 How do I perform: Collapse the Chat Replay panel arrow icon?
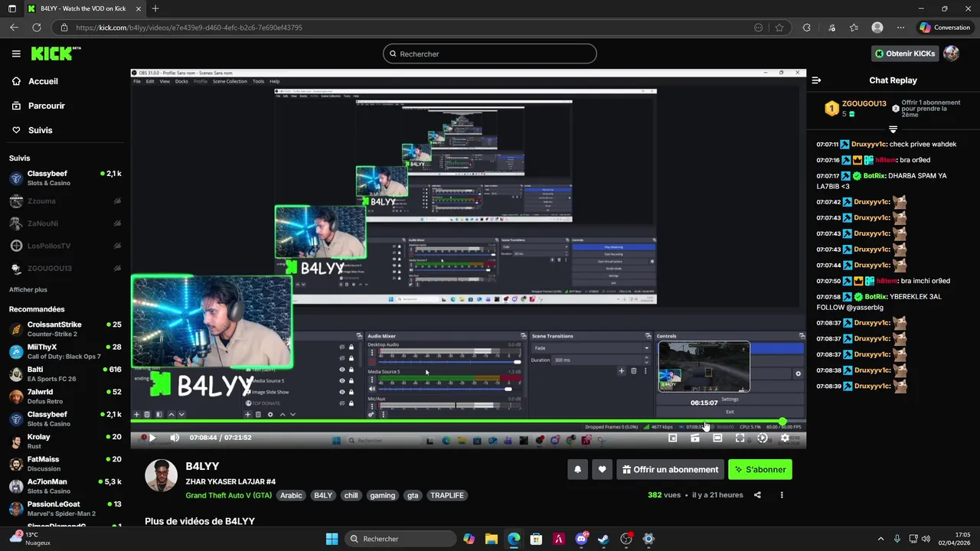tap(816, 80)
